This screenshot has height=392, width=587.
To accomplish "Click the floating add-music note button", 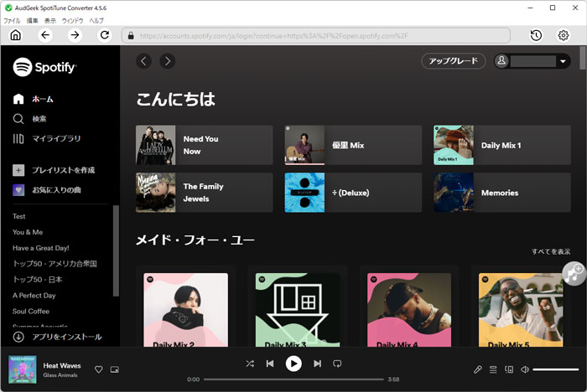I will [x=574, y=274].
